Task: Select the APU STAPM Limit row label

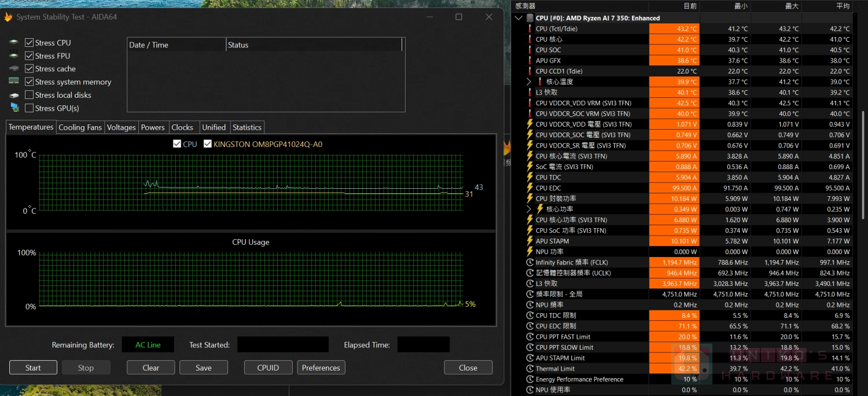Action: pyautogui.click(x=560, y=358)
